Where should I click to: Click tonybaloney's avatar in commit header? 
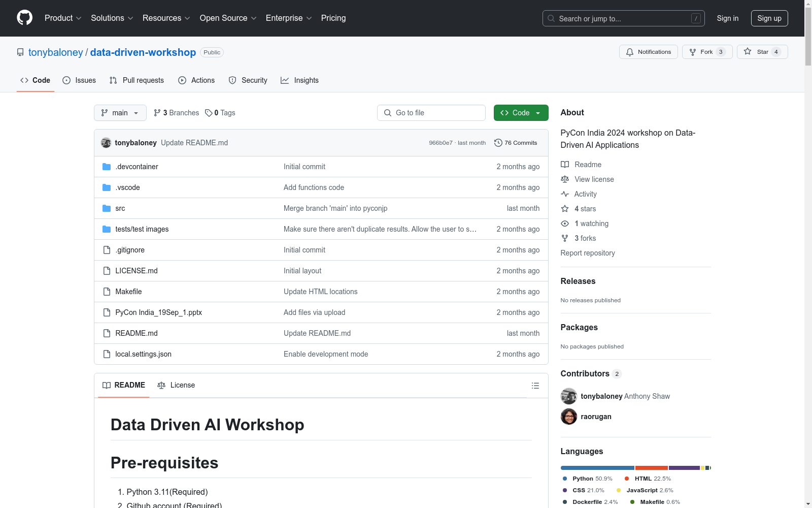coord(106,143)
